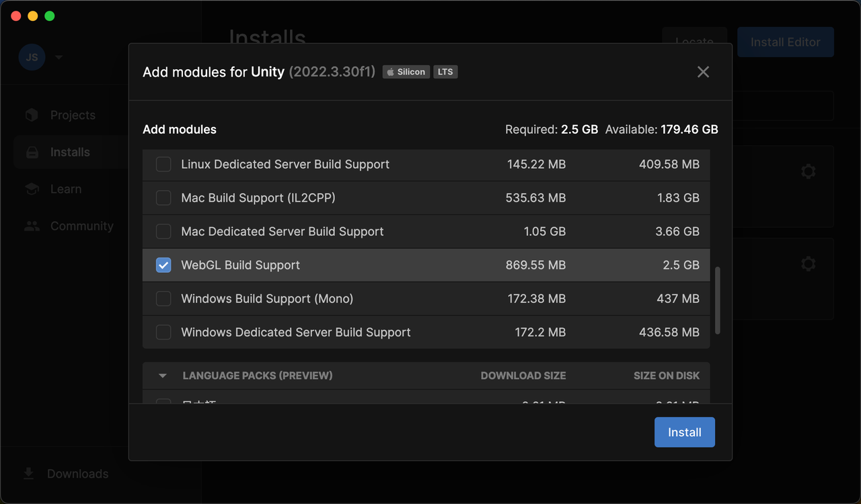Click the Installs lock icon
This screenshot has width=861, height=504.
32,153
